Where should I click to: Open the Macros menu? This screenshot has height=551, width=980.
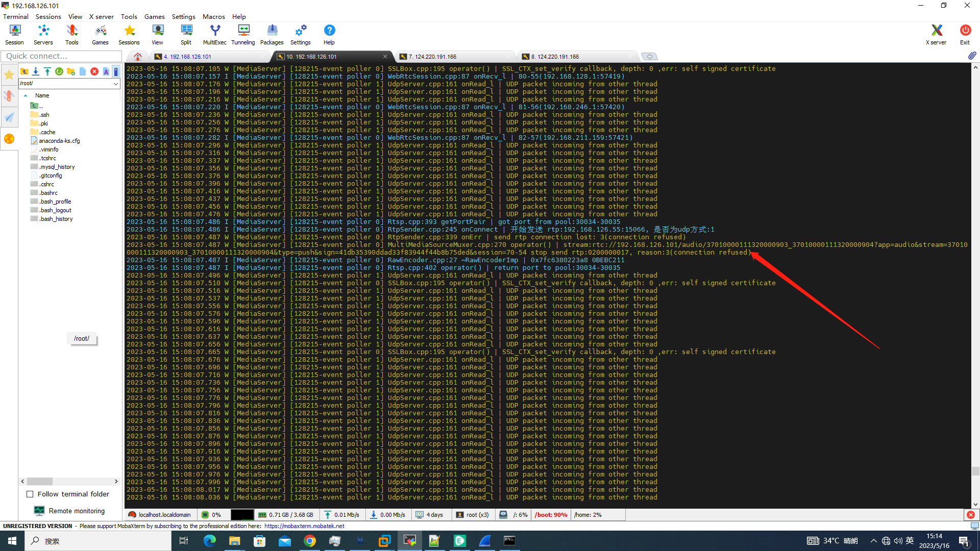(214, 16)
